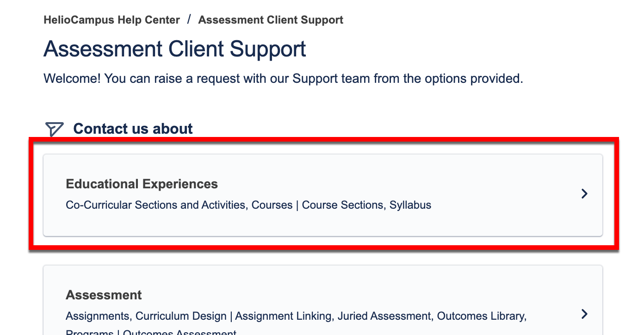
Task: Click the Welcome message text
Action: coord(283,78)
